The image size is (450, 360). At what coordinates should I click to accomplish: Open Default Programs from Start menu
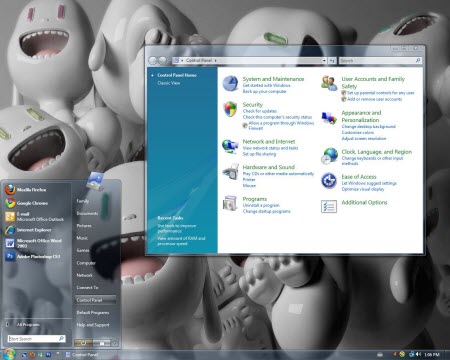point(93,313)
